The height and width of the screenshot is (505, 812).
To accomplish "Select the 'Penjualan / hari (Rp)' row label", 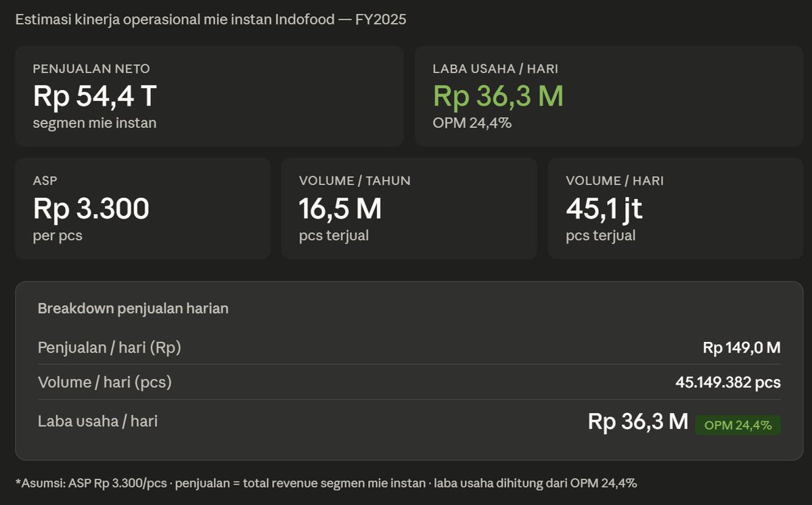I will click(x=110, y=348).
